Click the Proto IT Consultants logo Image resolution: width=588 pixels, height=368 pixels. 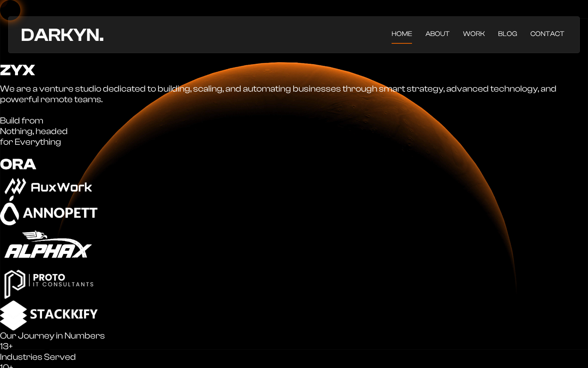point(49,284)
